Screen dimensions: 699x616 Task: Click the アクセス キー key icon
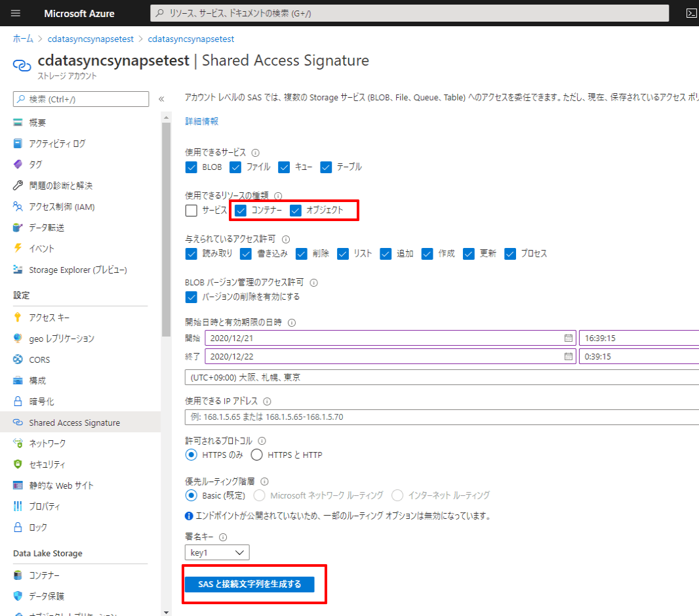pyautogui.click(x=18, y=317)
